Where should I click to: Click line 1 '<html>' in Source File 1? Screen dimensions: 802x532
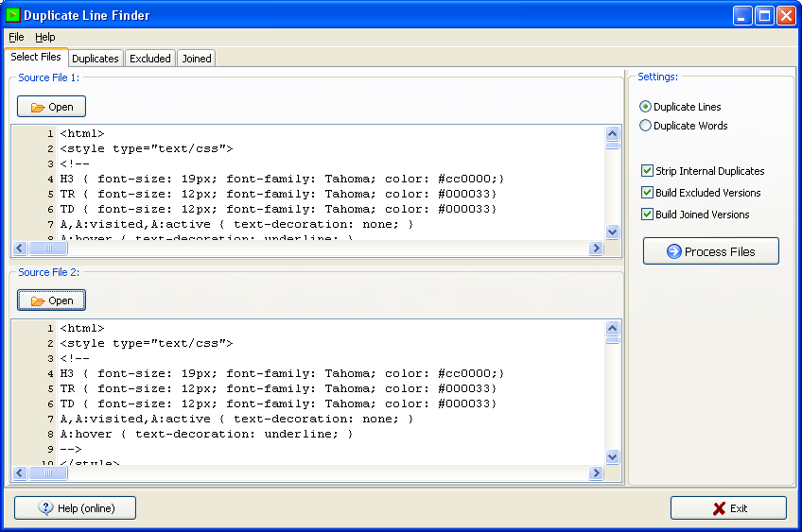coord(82,133)
